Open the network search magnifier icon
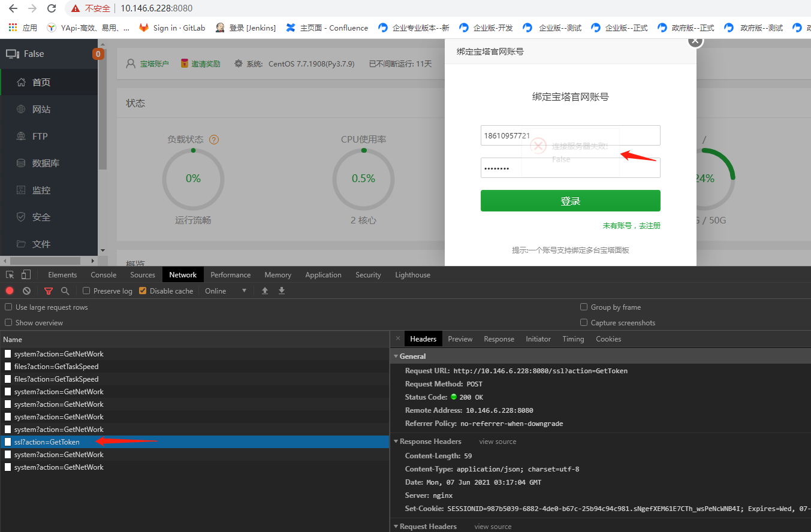811x532 pixels. click(65, 291)
